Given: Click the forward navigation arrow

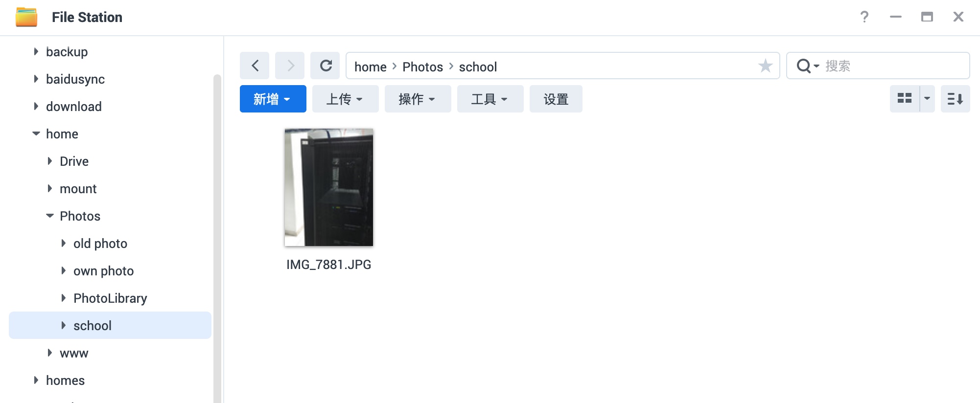Looking at the screenshot, I should click(290, 66).
